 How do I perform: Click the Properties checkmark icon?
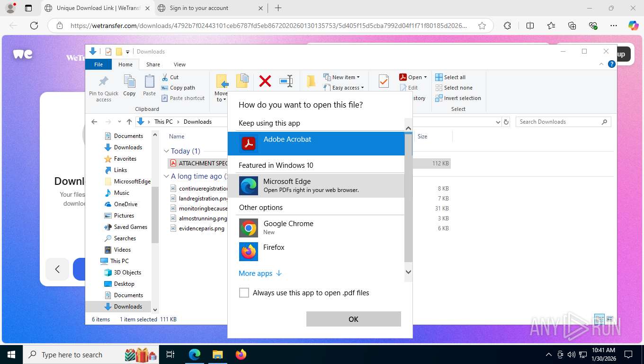click(x=384, y=81)
